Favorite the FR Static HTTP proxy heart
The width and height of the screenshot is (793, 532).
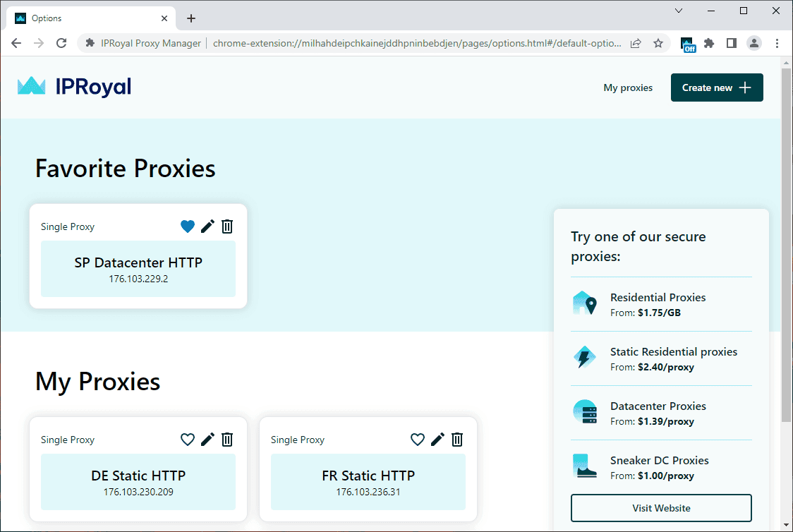tap(417, 440)
